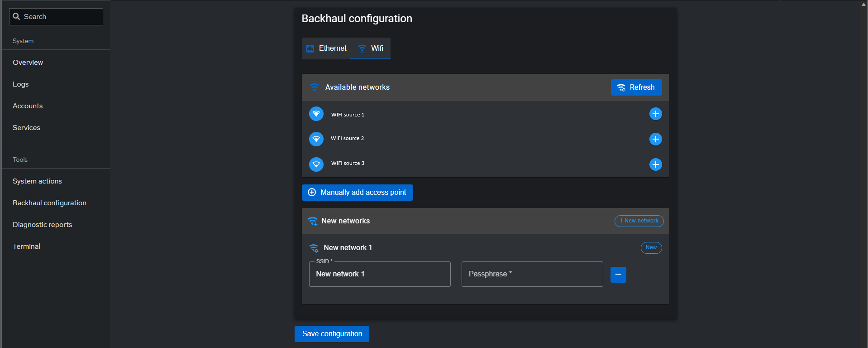Click the WIFI source 2 label
The image size is (868, 348).
click(x=347, y=138)
